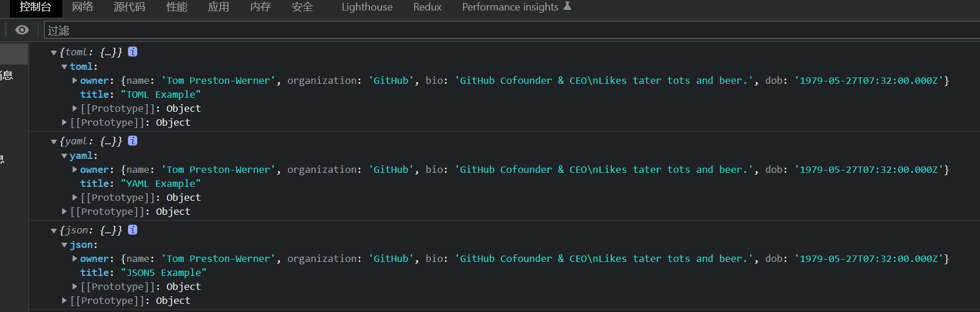Select the 内存 tab
This screenshot has width=980, height=312.
pyautogui.click(x=260, y=7)
